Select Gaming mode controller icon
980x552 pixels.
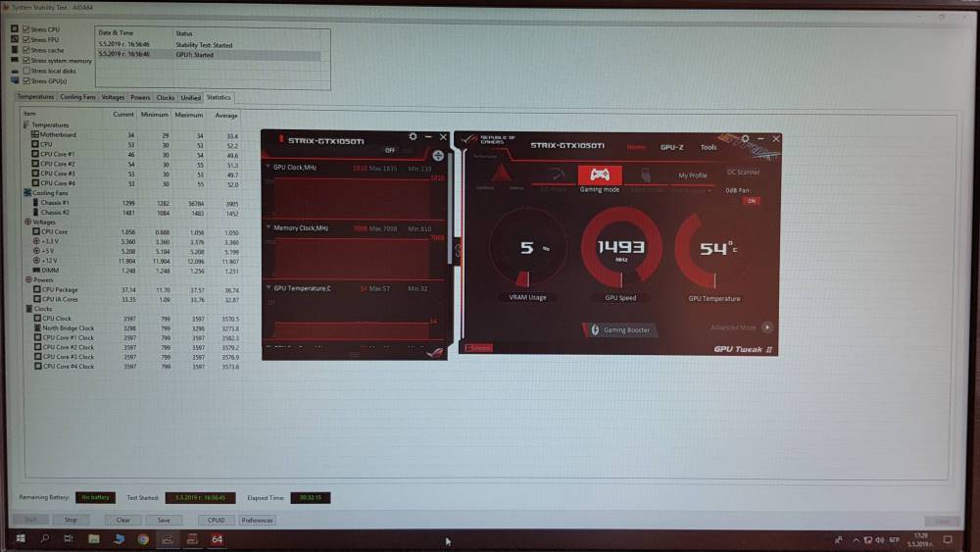click(x=600, y=175)
